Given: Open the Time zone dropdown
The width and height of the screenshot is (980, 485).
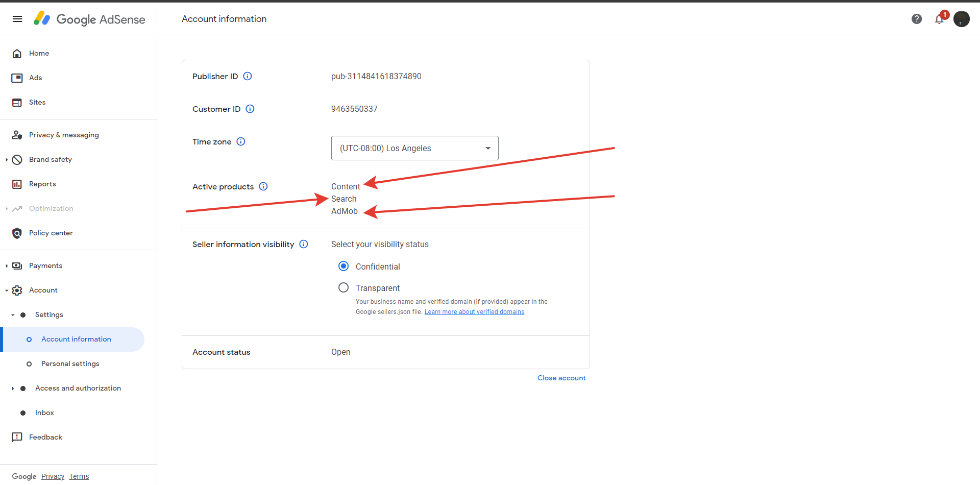Looking at the screenshot, I should tap(414, 148).
